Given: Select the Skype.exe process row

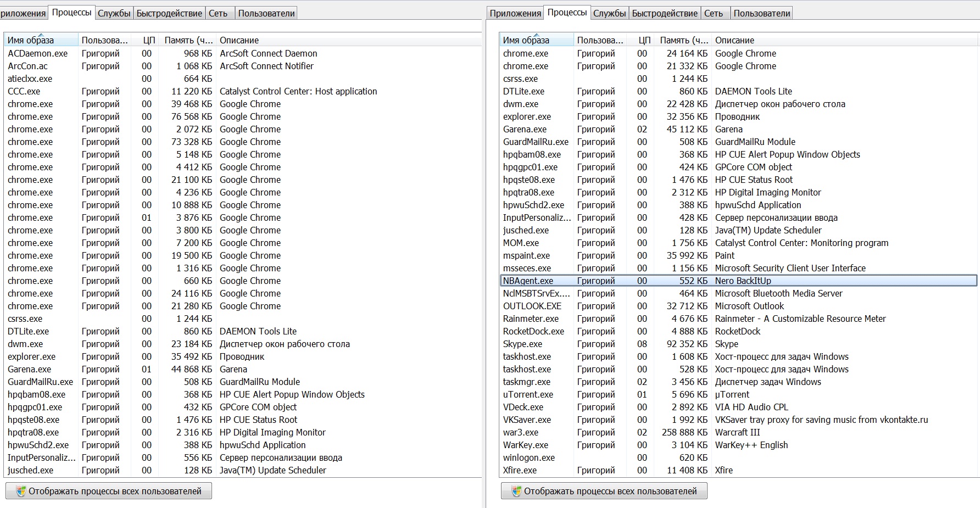Looking at the screenshot, I should pyautogui.click(x=522, y=344).
